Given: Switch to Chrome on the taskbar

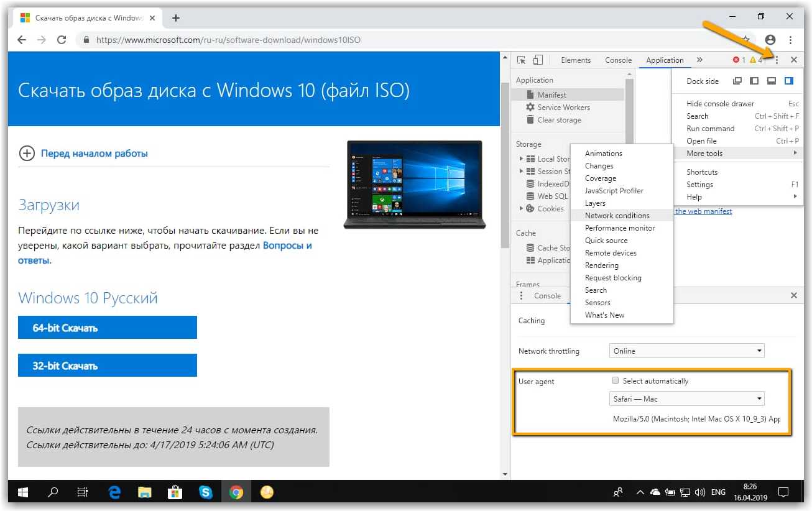Looking at the screenshot, I should point(236,492).
